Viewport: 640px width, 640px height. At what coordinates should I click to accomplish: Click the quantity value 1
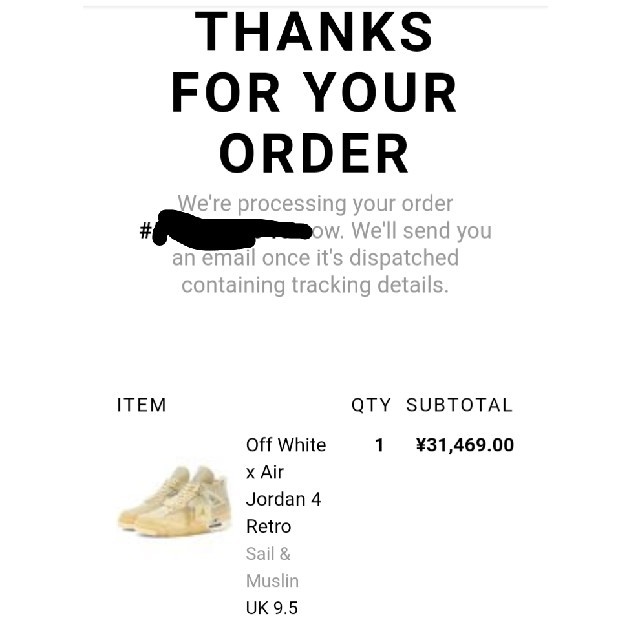379,445
